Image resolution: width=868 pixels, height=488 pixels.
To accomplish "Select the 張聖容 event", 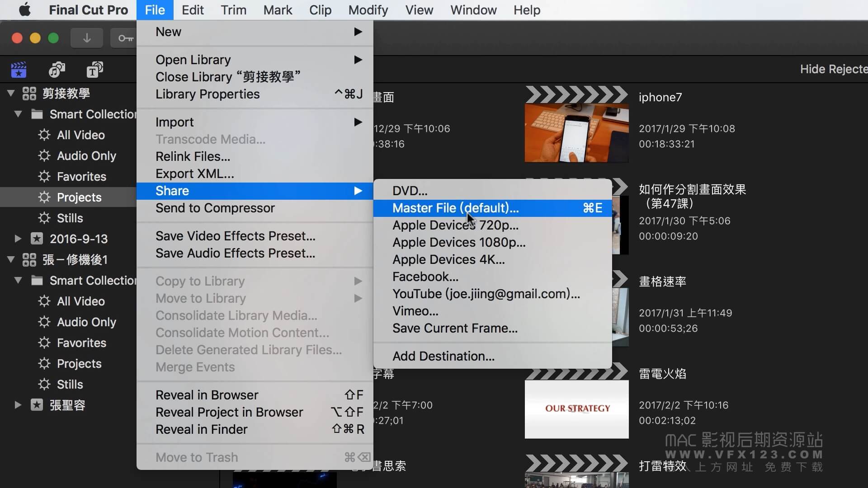I will pos(67,405).
